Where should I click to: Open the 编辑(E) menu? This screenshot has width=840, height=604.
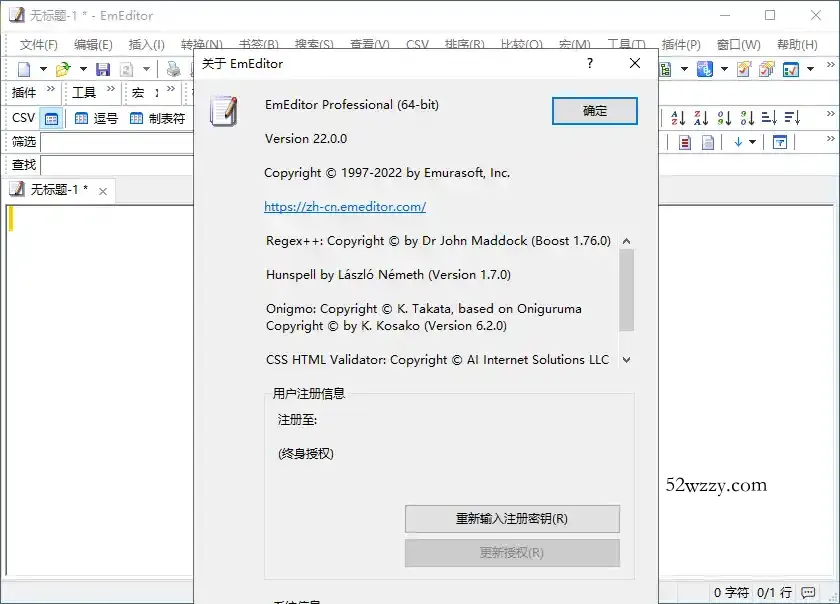pos(93,44)
